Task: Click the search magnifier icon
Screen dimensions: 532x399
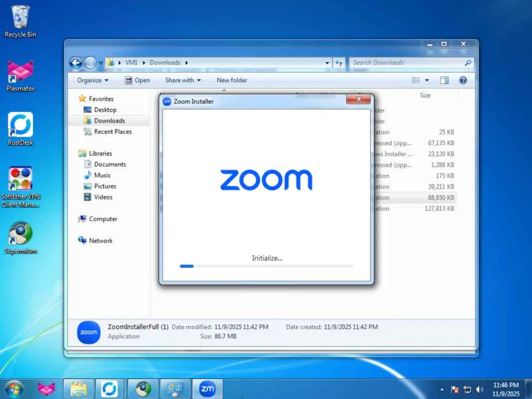Action: pos(468,62)
